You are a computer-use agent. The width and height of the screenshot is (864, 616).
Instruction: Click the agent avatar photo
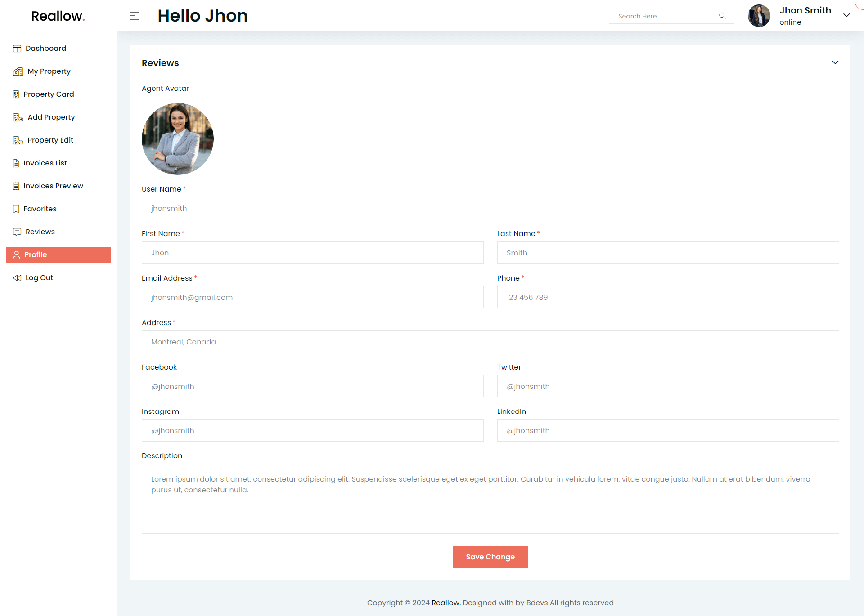[x=178, y=139]
